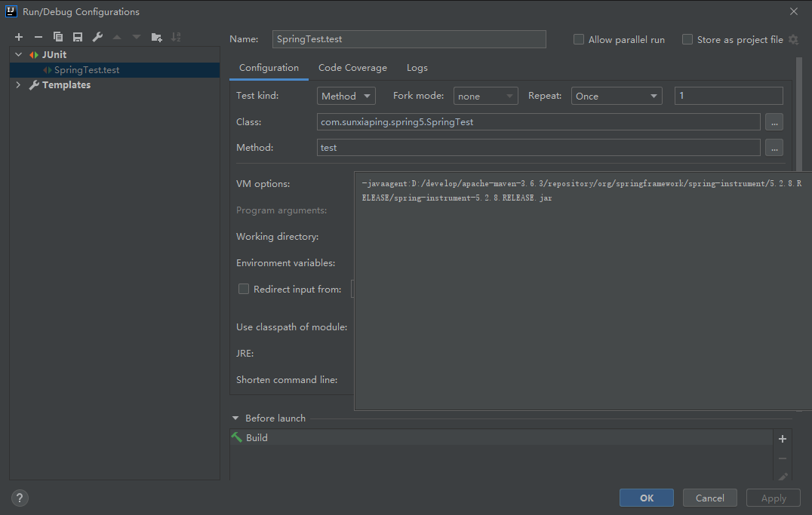Edit the before launch task pencil icon
Image resolution: width=812 pixels, height=515 pixels.
(783, 477)
